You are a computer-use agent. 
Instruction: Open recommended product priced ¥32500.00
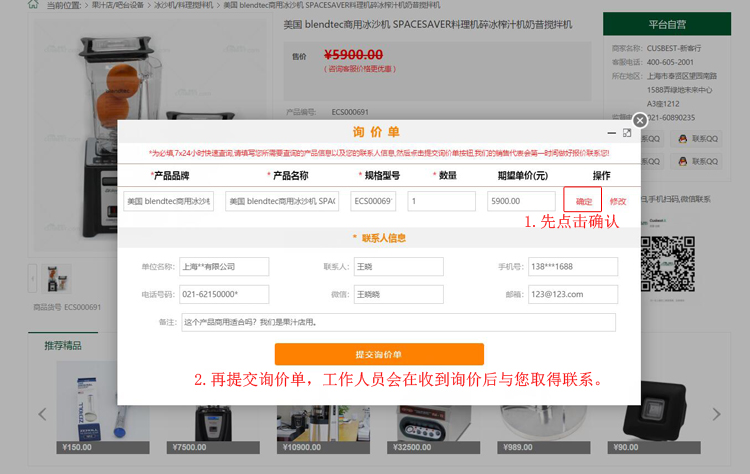coord(433,429)
